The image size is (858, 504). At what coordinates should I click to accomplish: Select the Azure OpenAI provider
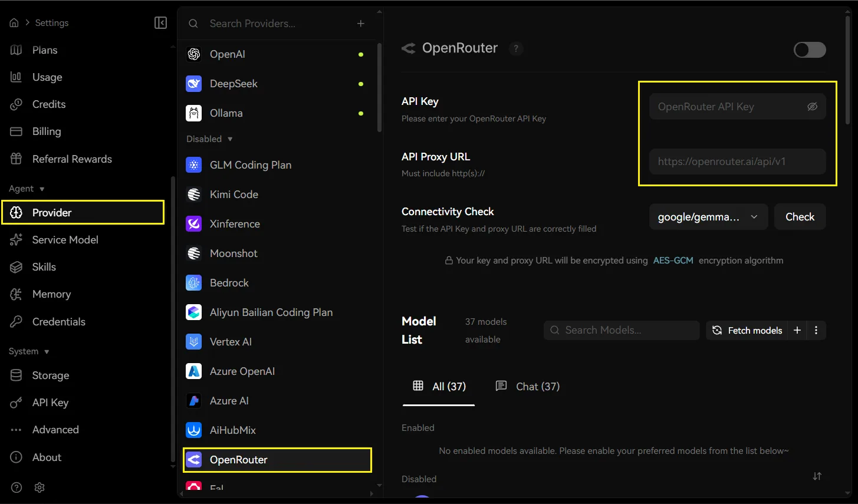tap(277, 371)
